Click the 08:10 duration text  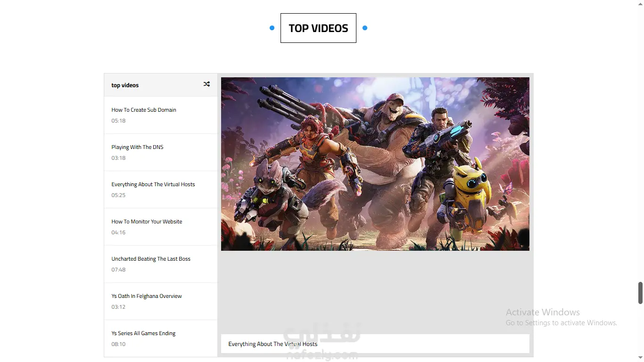(118, 344)
